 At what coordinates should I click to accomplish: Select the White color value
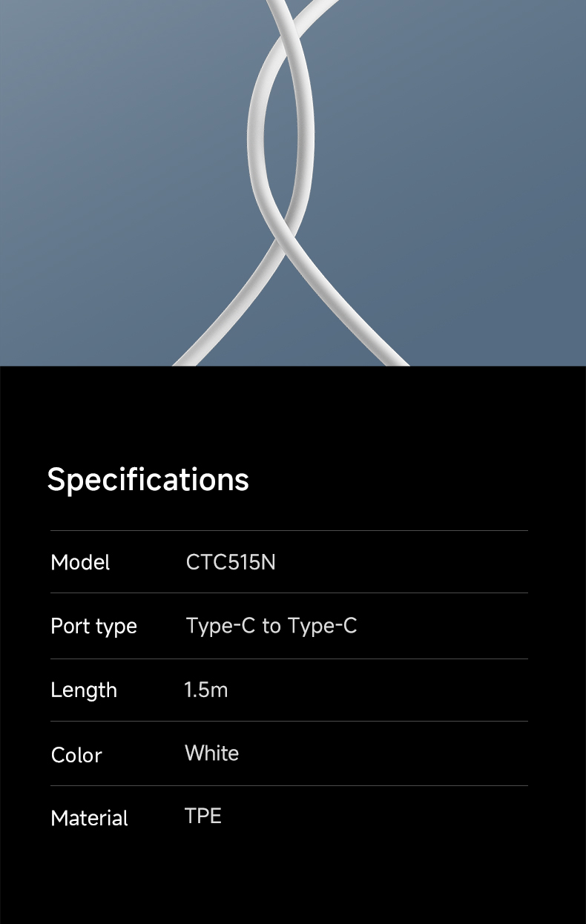pyautogui.click(x=212, y=753)
